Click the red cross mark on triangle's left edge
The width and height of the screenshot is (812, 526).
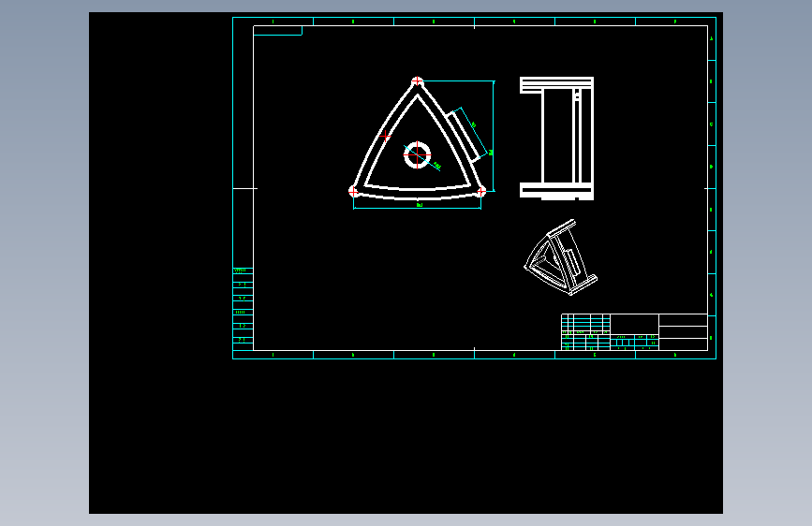point(385,136)
